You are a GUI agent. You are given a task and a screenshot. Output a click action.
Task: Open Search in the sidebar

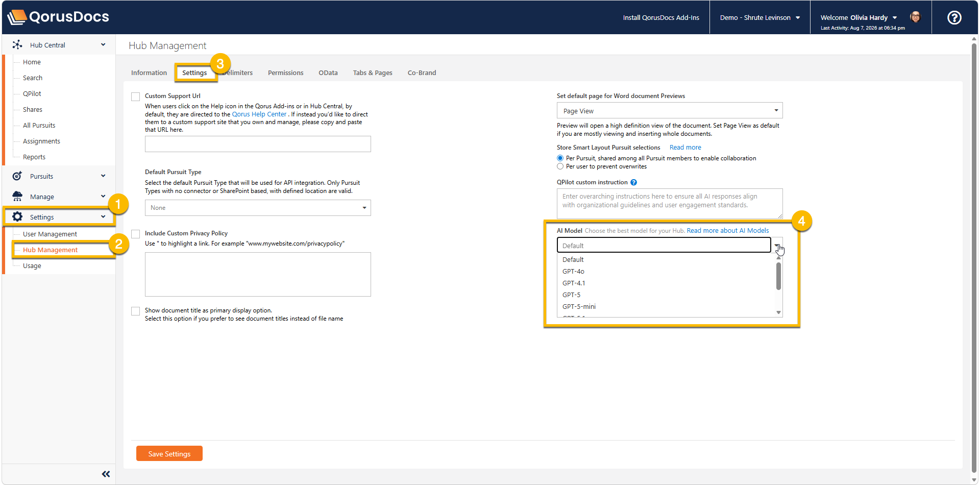33,78
